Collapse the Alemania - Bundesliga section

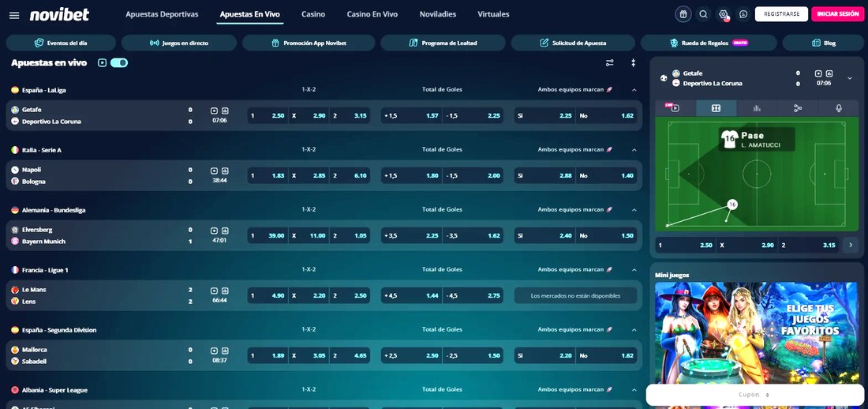point(634,210)
